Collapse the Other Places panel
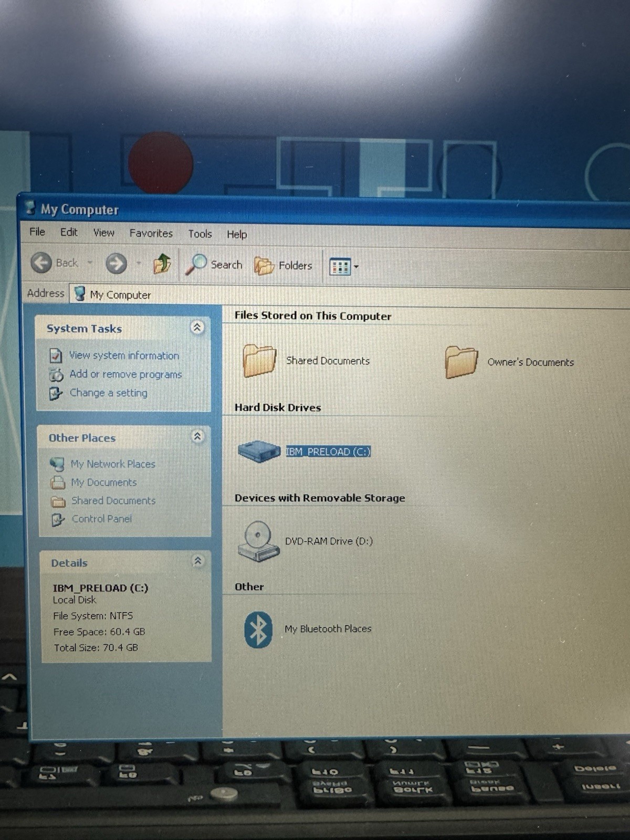630x840 pixels. [197, 436]
